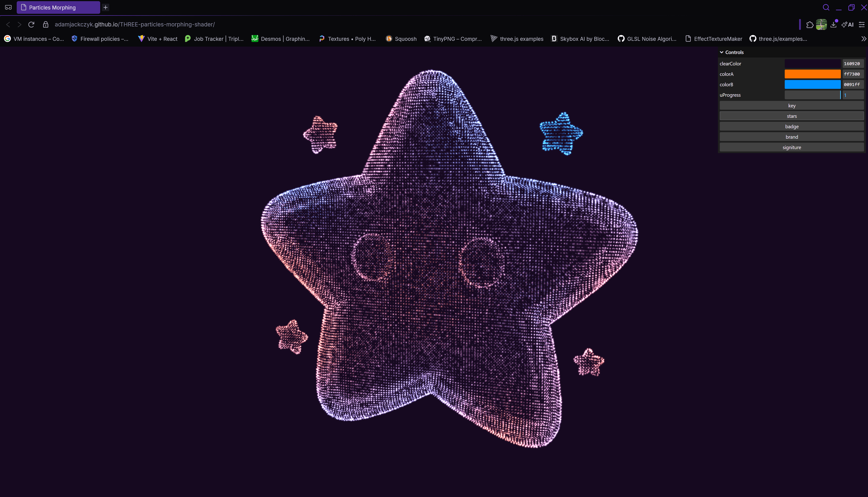Click the uProgress slider track
This screenshot has width=868, height=497.
(812, 95)
